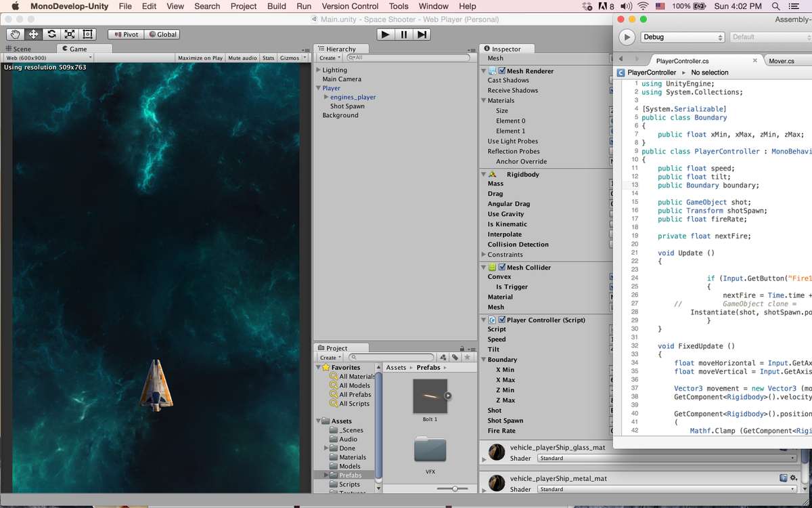Click the save search star icon in Project
812x508 pixels.
(467, 357)
